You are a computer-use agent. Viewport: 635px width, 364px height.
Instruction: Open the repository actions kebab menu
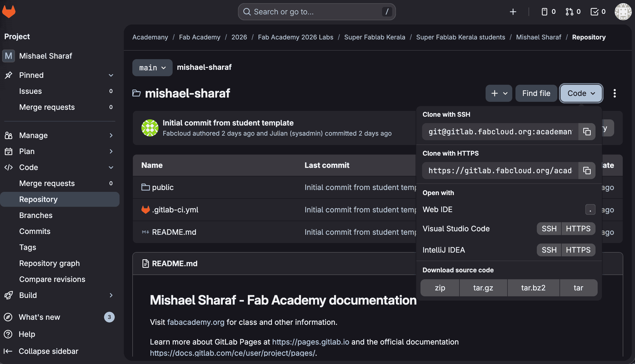point(615,93)
